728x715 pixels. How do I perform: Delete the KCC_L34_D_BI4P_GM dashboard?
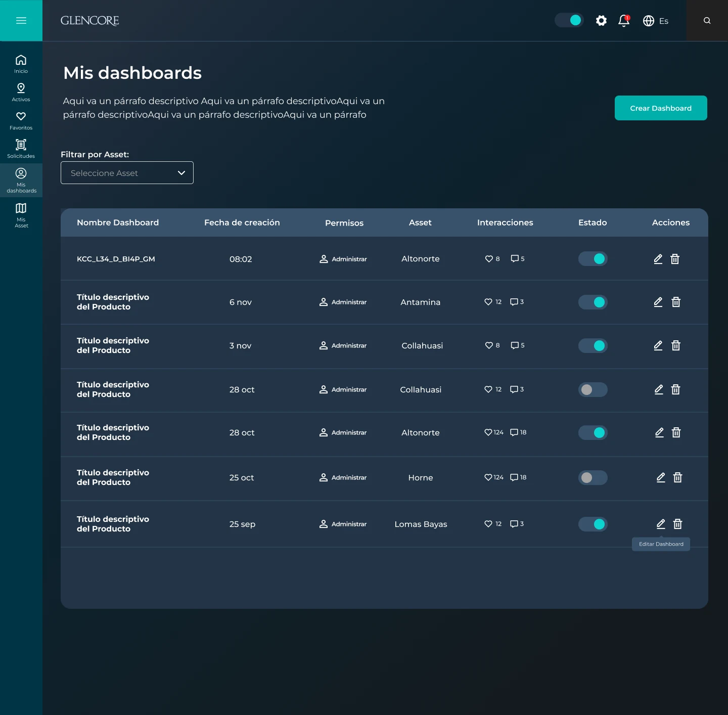click(675, 259)
